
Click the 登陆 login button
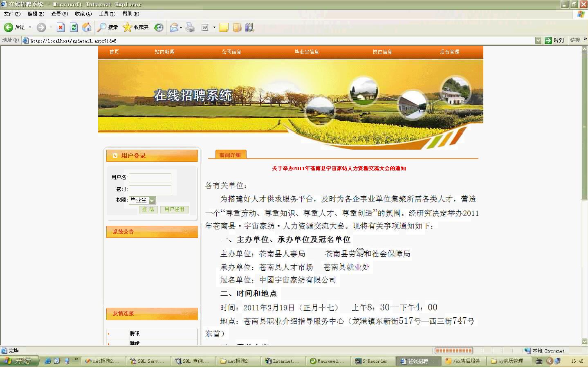148,209
